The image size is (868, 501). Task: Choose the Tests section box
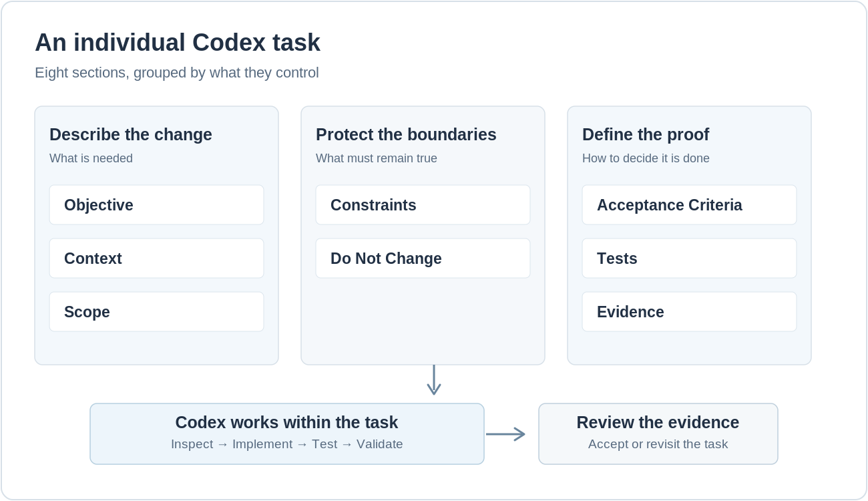(689, 259)
